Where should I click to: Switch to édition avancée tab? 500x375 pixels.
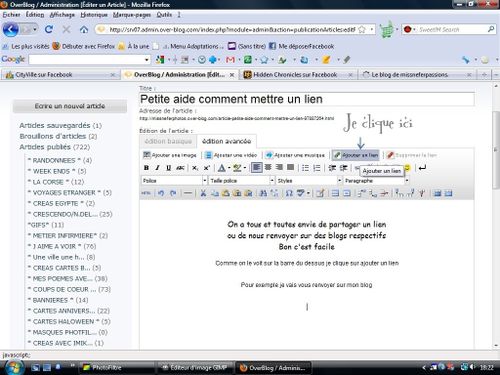pos(227,141)
